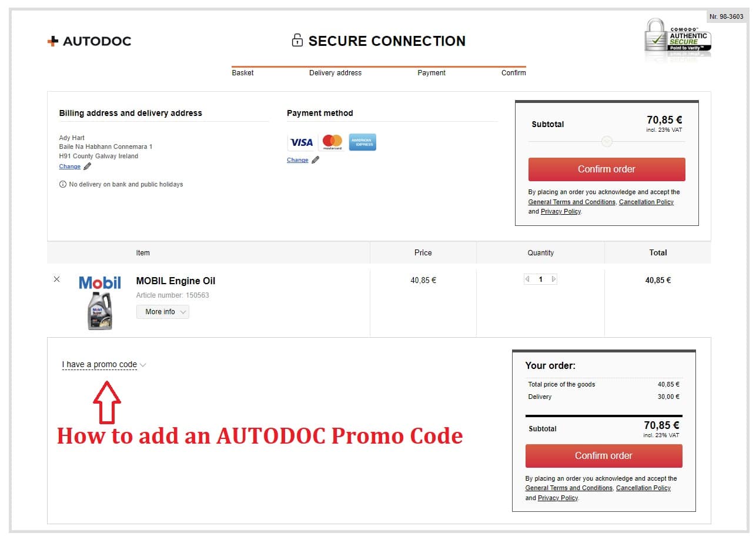Click the secure connection padlock icon
This screenshot has width=756, height=536.
tap(298, 41)
